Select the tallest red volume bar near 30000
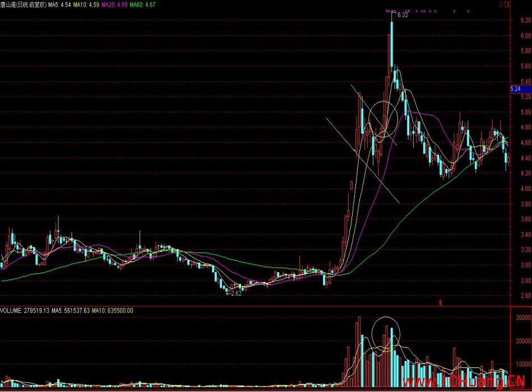Viewport: 532px width, 392px height. pyautogui.click(x=359, y=352)
